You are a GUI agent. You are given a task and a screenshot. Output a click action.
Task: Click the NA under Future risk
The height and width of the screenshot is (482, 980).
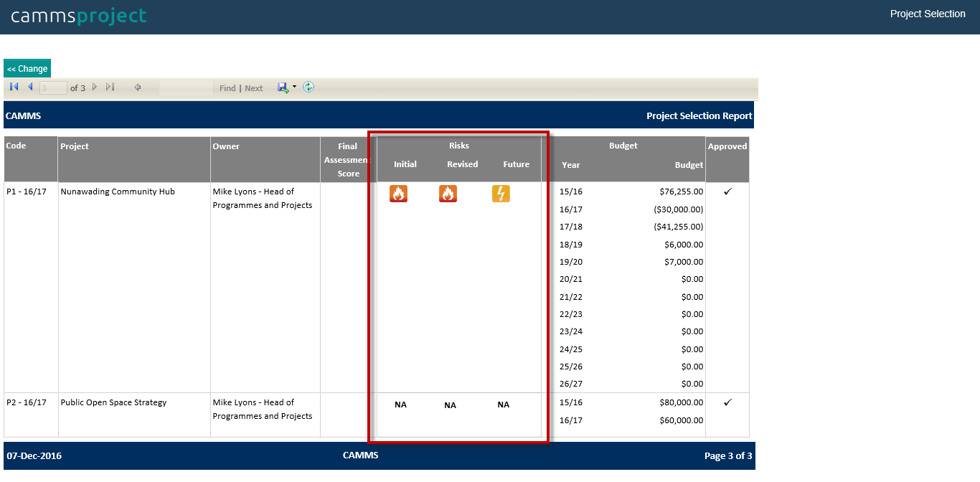click(504, 405)
